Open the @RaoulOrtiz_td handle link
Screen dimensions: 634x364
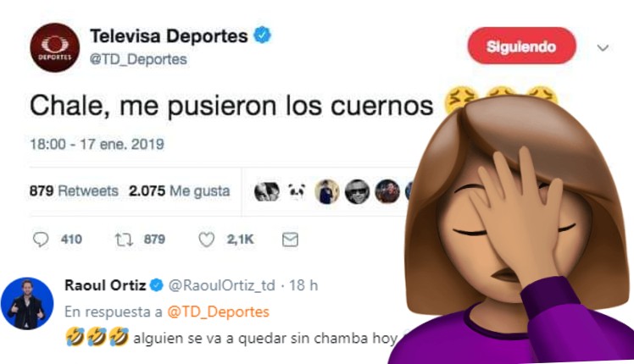221,285
